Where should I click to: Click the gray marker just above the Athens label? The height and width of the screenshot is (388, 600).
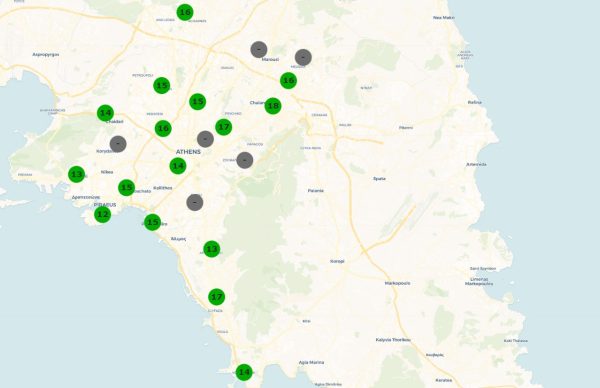[x=205, y=139]
